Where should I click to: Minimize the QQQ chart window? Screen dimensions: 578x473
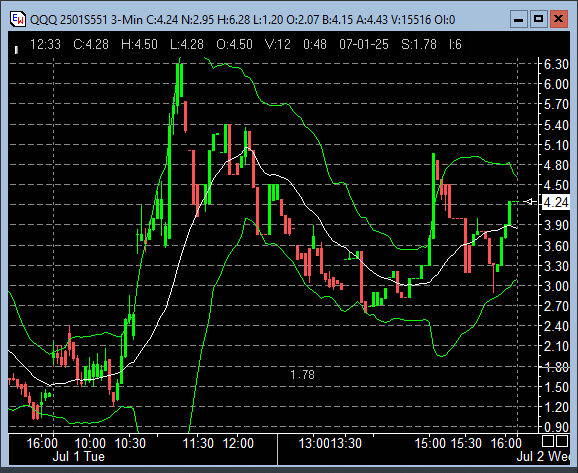coord(518,19)
